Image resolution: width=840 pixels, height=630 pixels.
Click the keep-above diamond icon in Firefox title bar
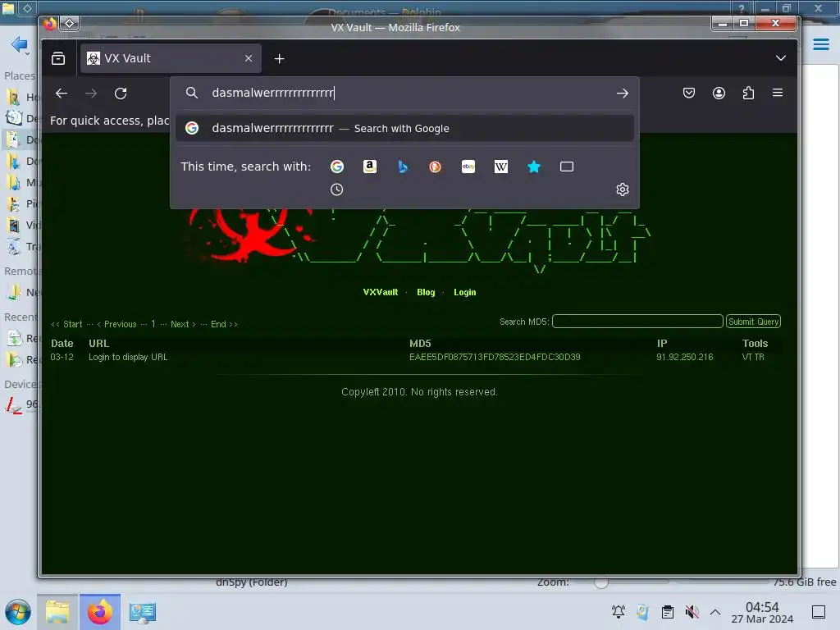[x=70, y=24]
